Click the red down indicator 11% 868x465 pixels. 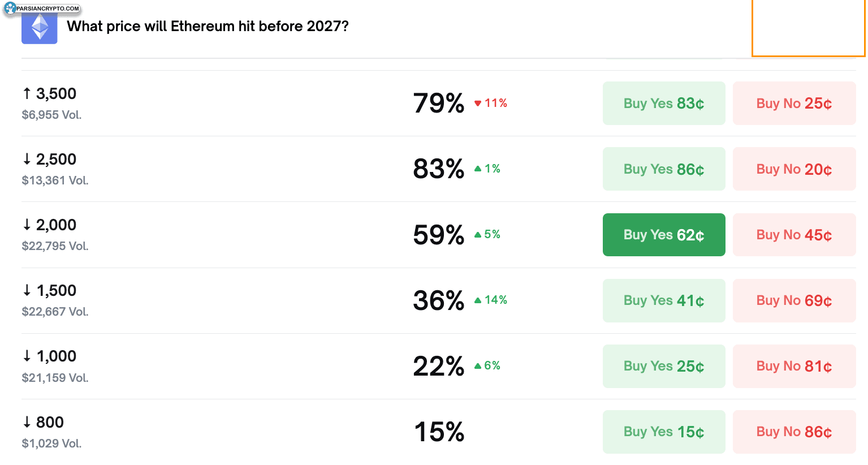491,103
